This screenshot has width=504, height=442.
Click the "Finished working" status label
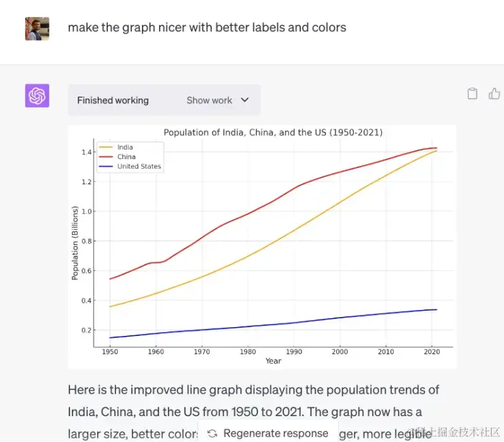click(113, 100)
